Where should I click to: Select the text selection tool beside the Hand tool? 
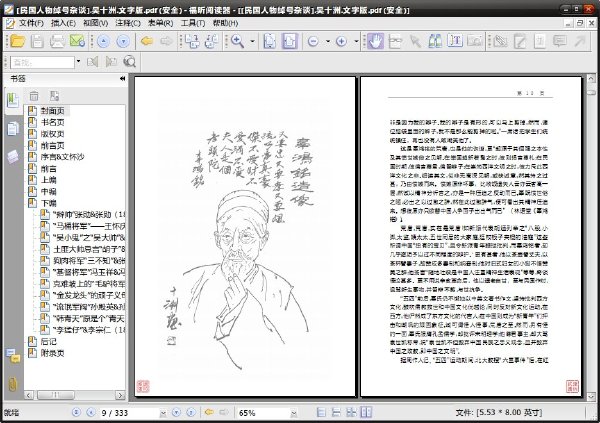pyautogui.click(x=395, y=41)
